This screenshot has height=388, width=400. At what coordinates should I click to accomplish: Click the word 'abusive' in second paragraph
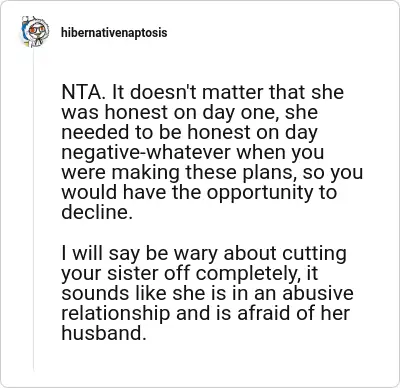click(x=318, y=293)
